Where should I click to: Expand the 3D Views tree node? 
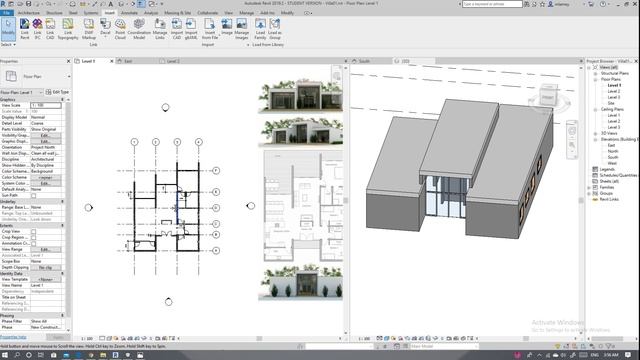click(596, 133)
